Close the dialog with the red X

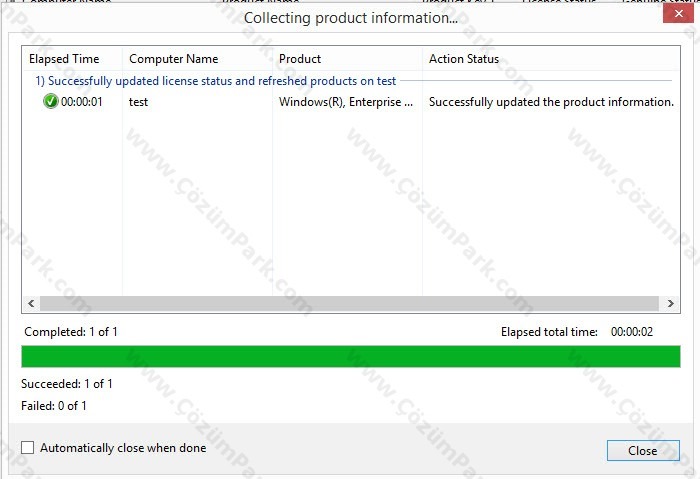pos(678,13)
